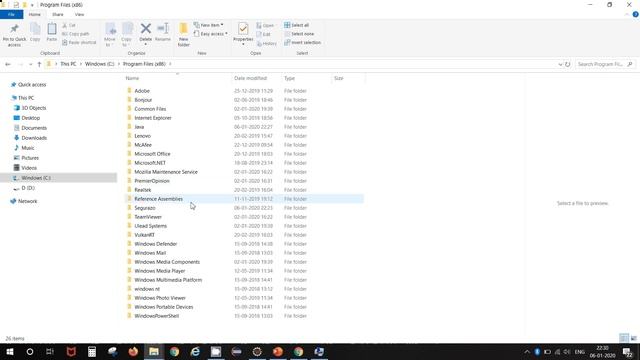The width and height of the screenshot is (640, 360).
Task: Click the Help question mark icon
Action: pos(635,14)
